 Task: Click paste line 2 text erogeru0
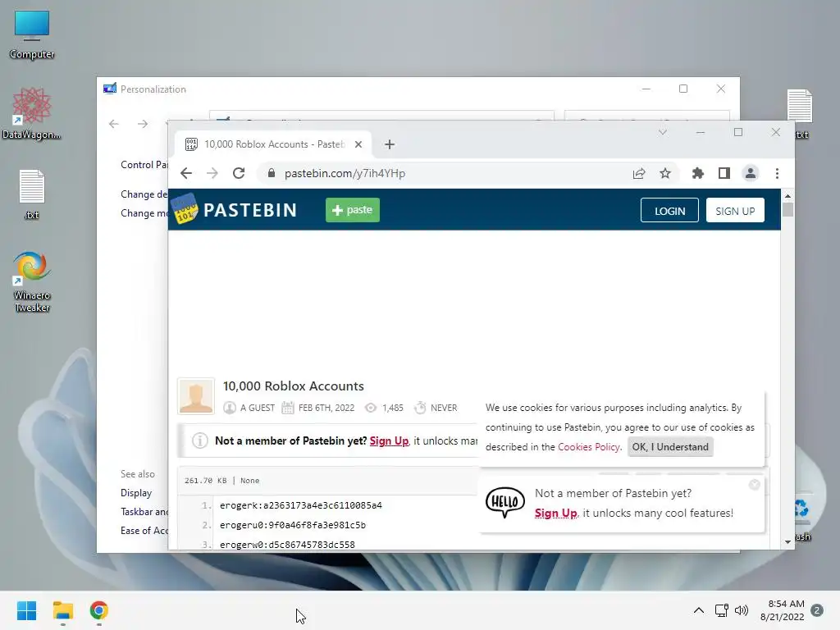tap(293, 525)
